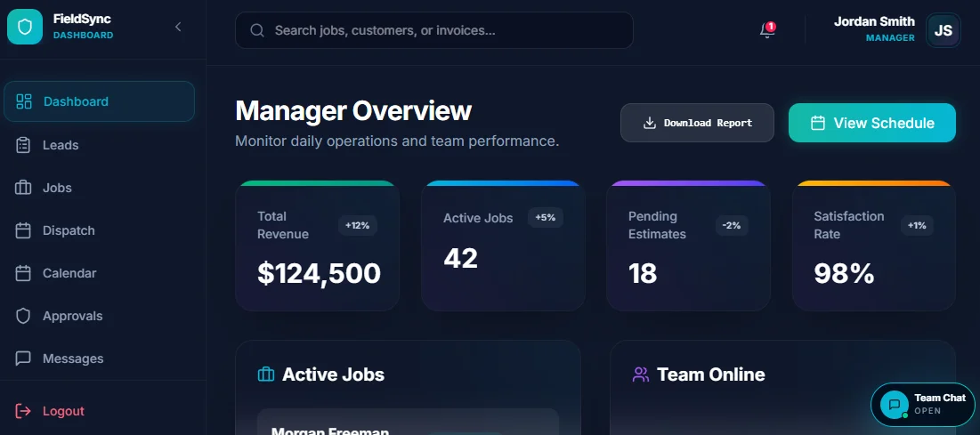Open notifications bell
This screenshot has width=980, height=435.
point(767,30)
